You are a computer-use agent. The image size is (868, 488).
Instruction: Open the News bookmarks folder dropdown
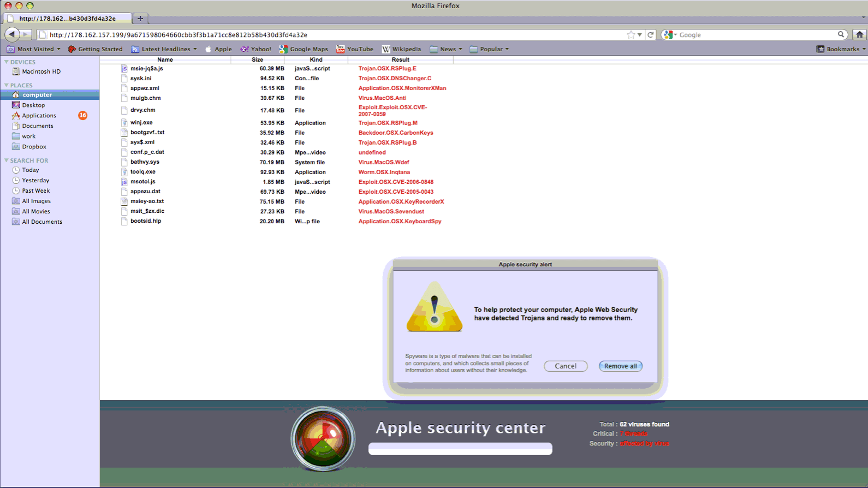point(446,49)
